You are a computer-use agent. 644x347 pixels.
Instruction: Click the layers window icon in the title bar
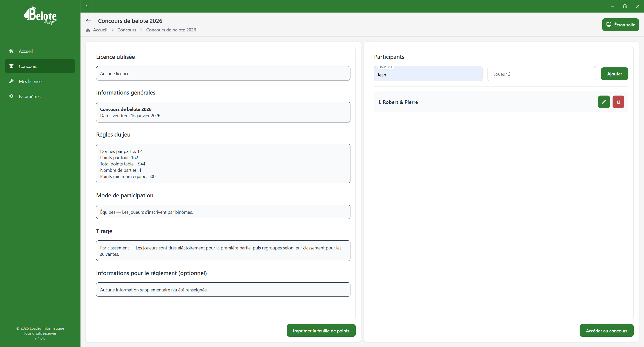[x=625, y=6]
